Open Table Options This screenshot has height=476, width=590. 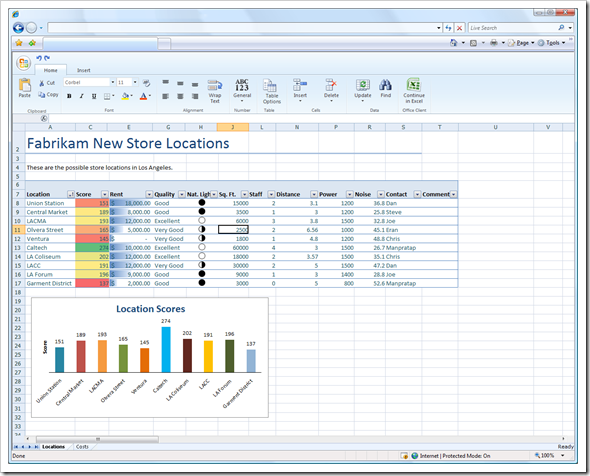tap(272, 91)
